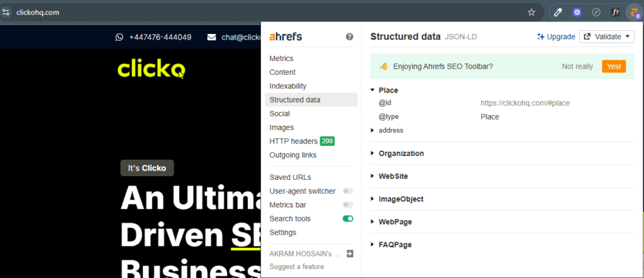This screenshot has height=278, width=644.
Task: Click Not really in the feedback banner
Action: point(577,67)
